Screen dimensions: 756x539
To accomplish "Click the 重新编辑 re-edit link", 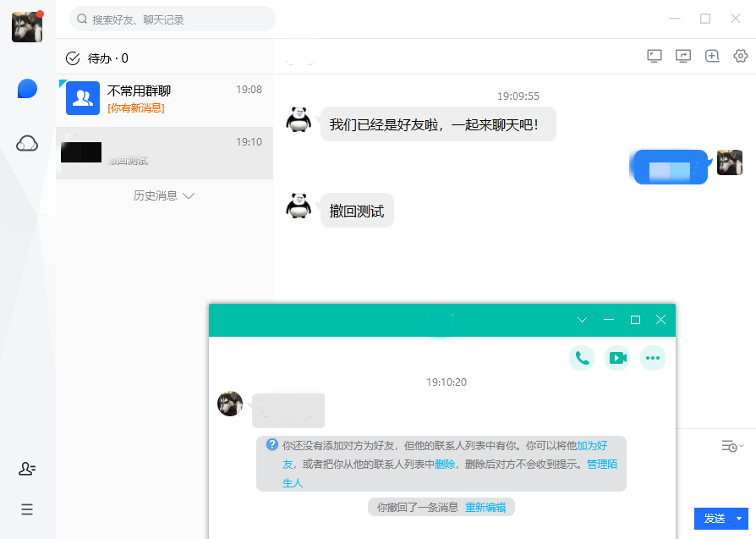I will point(485,508).
